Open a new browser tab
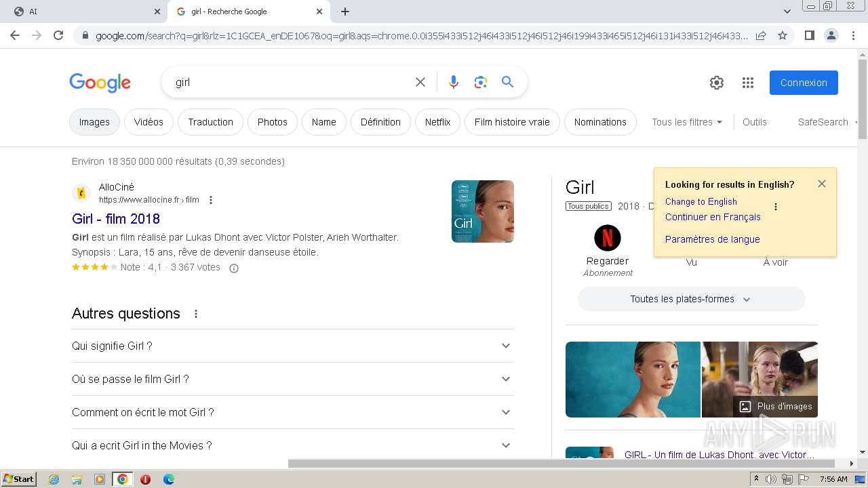 click(x=345, y=12)
